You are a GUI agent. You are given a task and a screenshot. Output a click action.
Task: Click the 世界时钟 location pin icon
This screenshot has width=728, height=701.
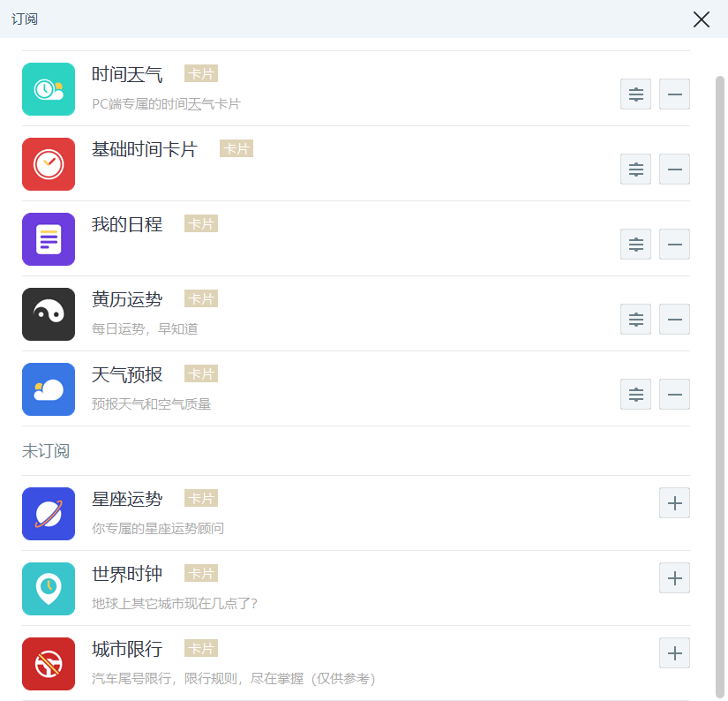click(x=49, y=589)
